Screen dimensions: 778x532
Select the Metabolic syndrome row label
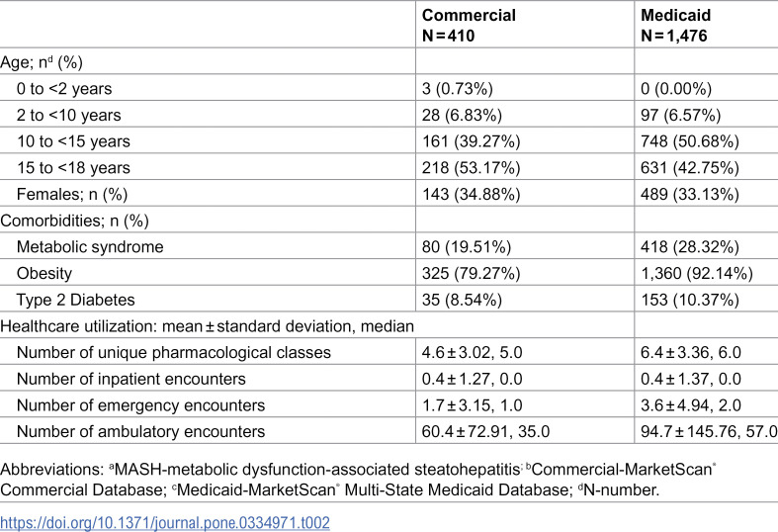[90, 246]
